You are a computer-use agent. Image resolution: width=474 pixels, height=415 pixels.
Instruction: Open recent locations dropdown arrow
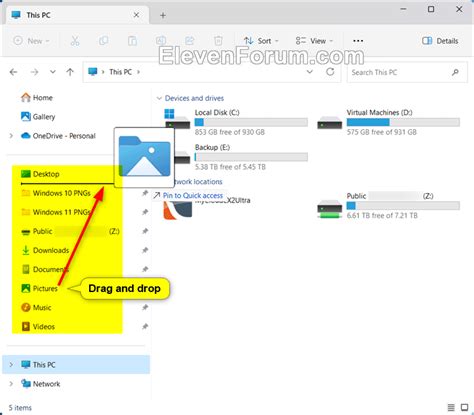[x=53, y=72]
